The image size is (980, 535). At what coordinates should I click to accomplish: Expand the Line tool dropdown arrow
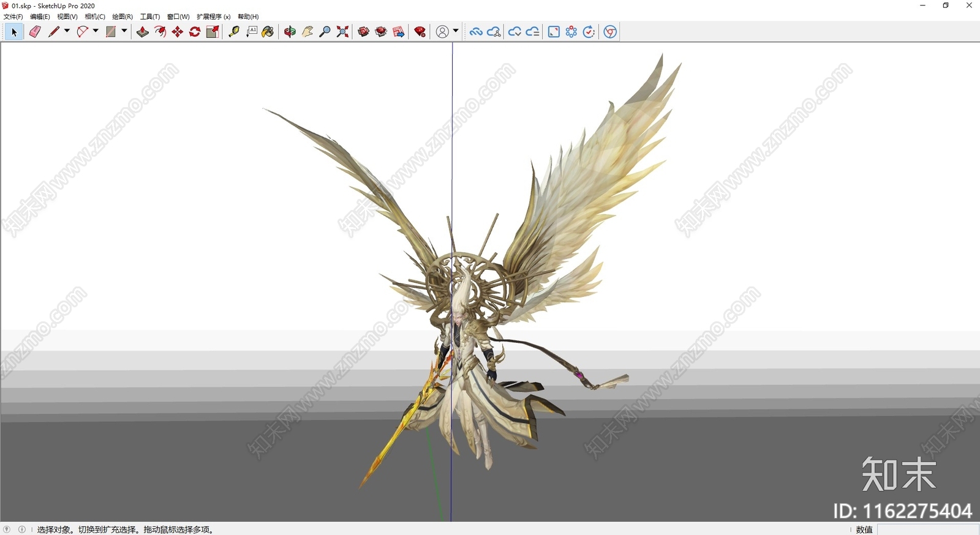pos(67,31)
